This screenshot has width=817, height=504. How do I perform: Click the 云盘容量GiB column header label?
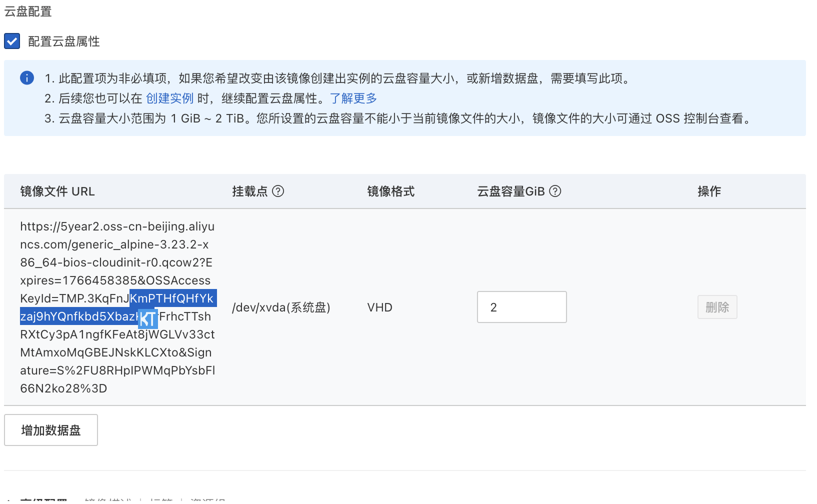[x=510, y=191]
